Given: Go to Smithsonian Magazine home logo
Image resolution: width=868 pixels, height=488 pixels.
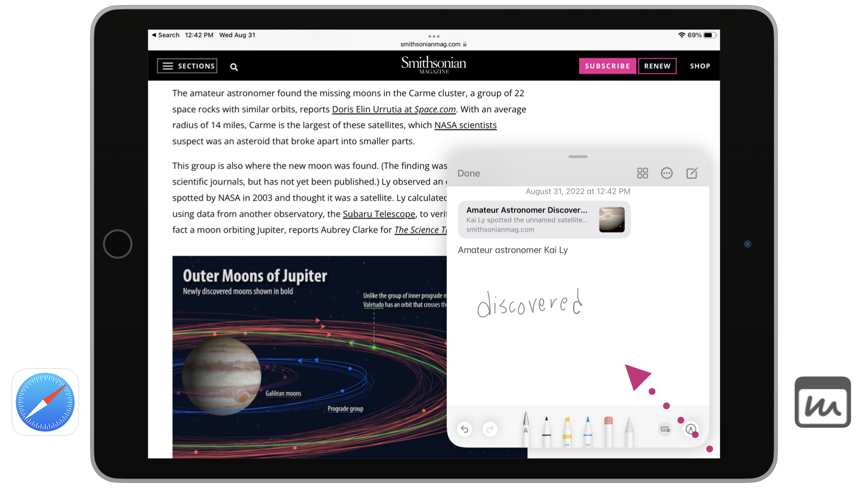Looking at the screenshot, I should [434, 65].
